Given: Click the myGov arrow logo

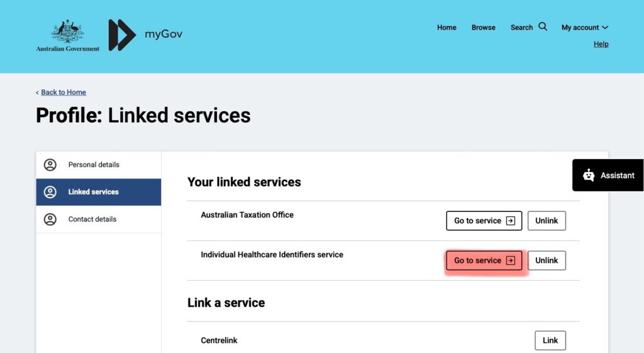Looking at the screenshot, I should pos(122,35).
